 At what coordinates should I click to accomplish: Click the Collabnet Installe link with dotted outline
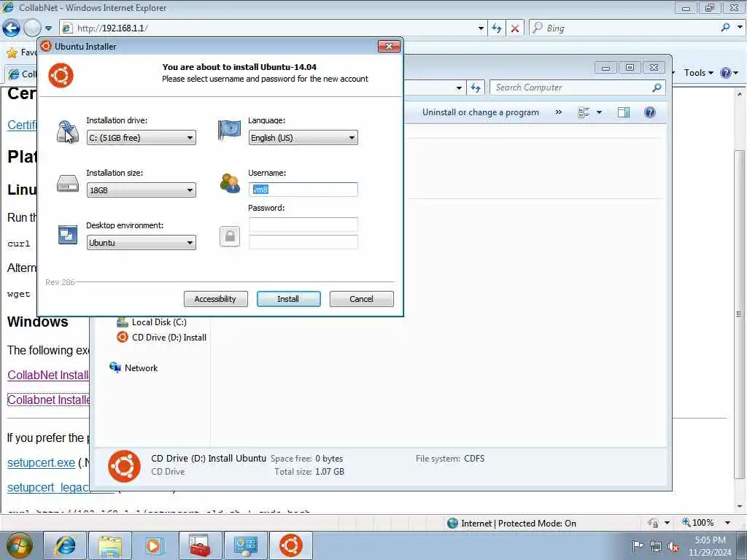[x=49, y=400]
